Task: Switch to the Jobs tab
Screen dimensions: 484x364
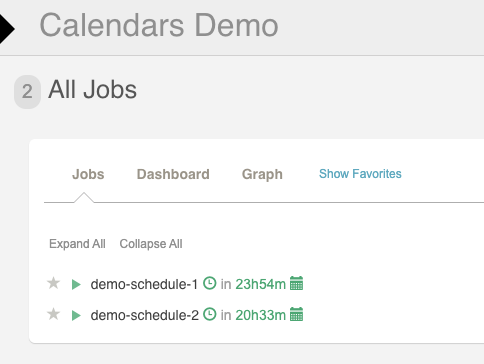Action: click(x=88, y=174)
